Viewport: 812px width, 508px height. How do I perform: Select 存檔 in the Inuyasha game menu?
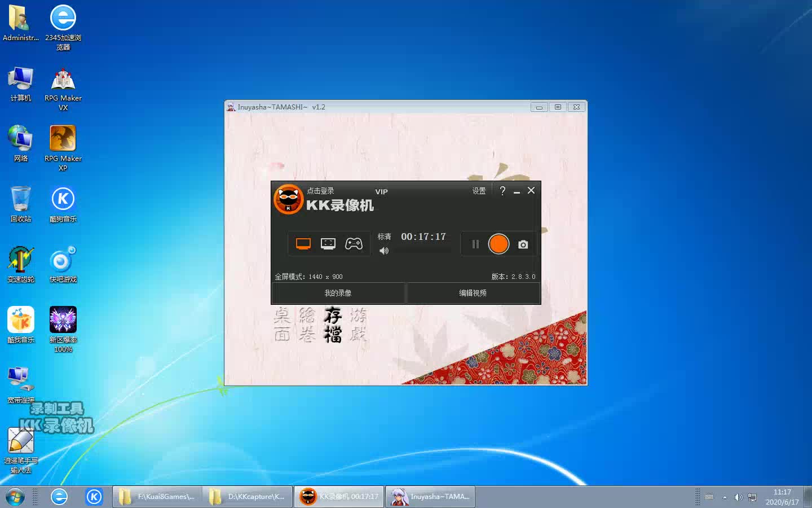click(x=333, y=325)
